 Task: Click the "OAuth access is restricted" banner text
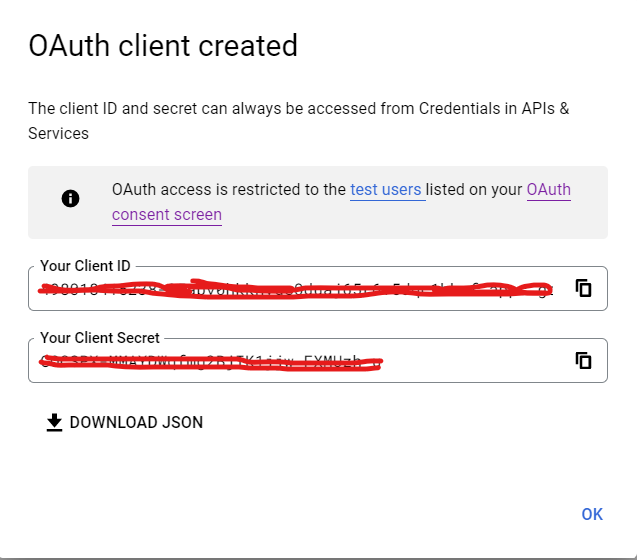pos(228,190)
